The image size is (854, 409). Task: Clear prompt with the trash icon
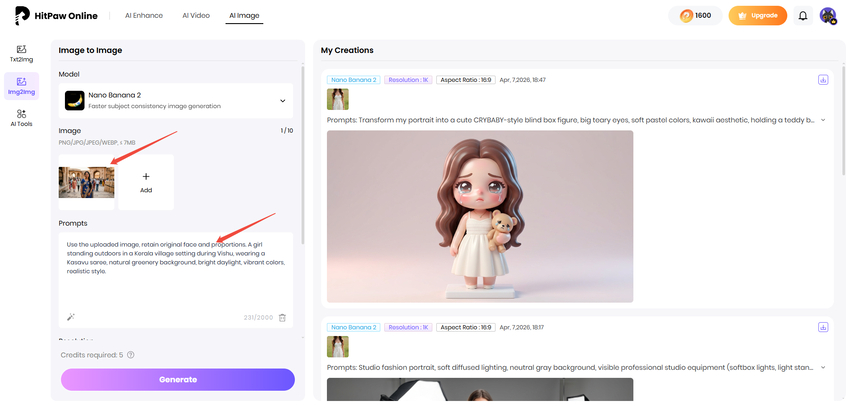pyautogui.click(x=282, y=317)
